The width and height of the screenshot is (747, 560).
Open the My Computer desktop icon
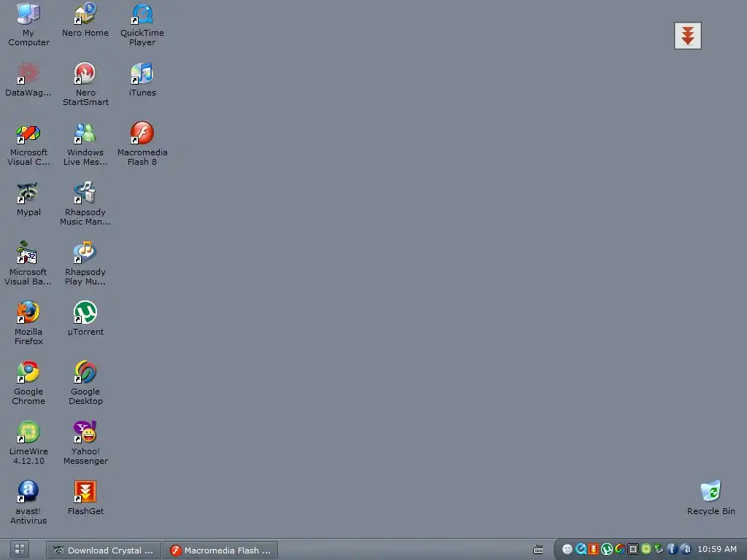(x=28, y=24)
